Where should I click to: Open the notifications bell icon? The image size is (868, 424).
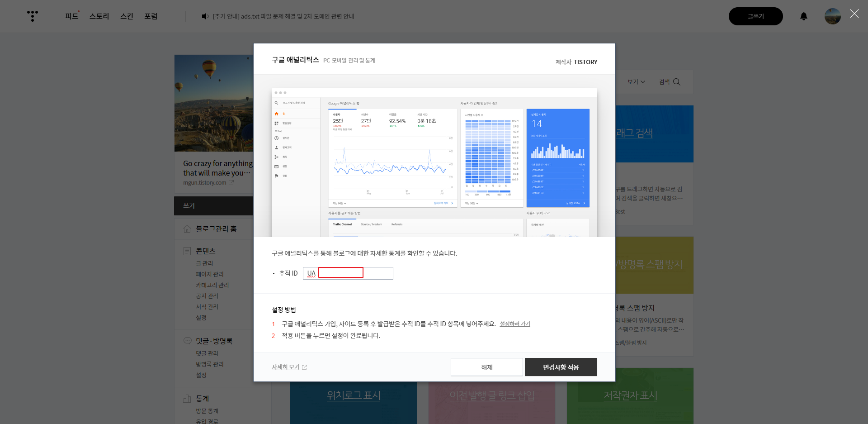point(804,16)
